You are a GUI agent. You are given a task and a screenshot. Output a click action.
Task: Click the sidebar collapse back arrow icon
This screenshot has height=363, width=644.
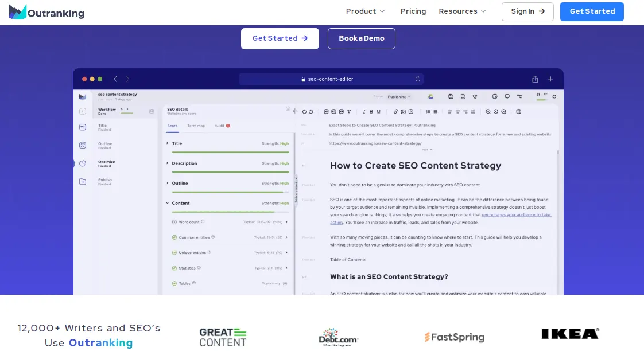(83, 111)
